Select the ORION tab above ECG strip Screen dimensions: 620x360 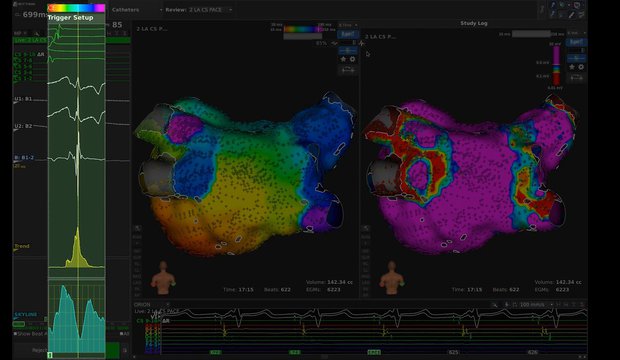(x=142, y=305)
